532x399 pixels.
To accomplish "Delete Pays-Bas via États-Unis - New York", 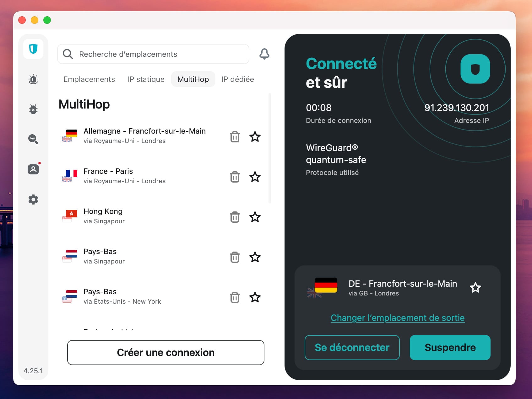I will click(235, 297).
